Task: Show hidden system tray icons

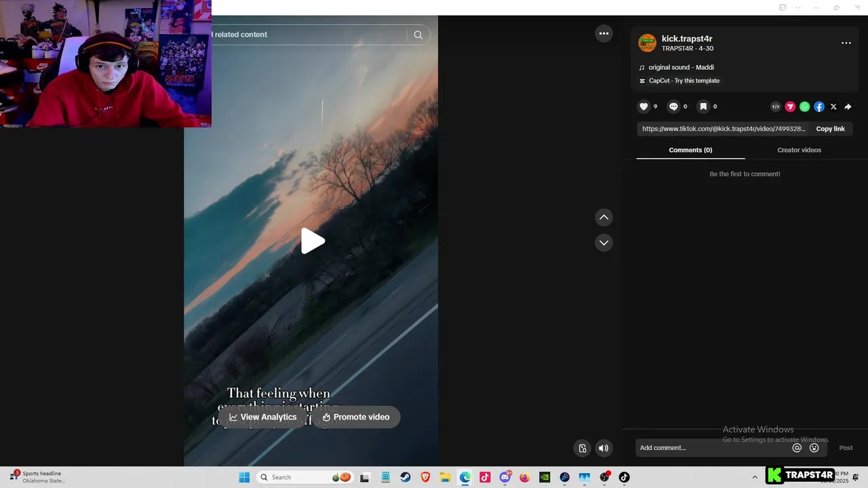Action: 755,477
